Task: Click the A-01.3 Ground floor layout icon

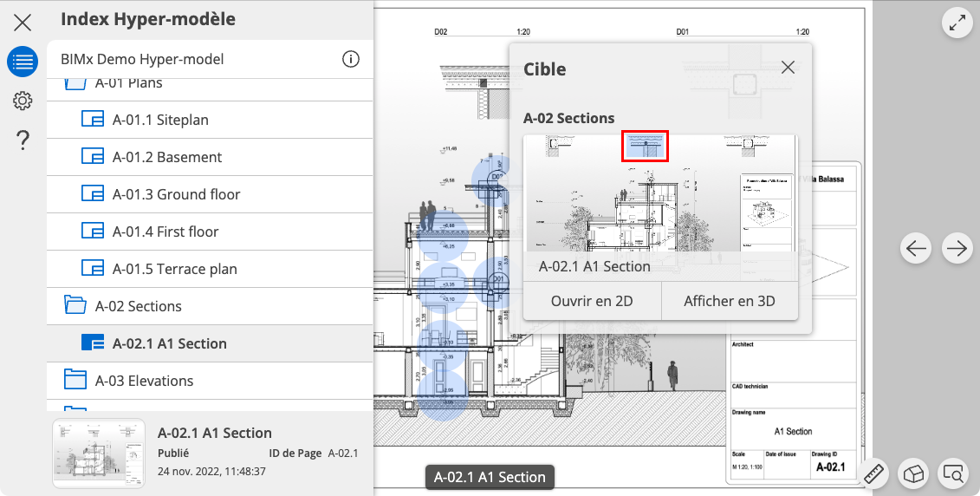Action: click(93, 193)
